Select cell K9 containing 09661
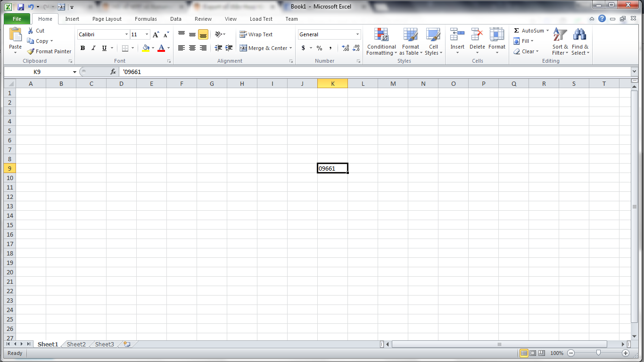This screenshot has height=362, width=644. [x=332, y=168]
